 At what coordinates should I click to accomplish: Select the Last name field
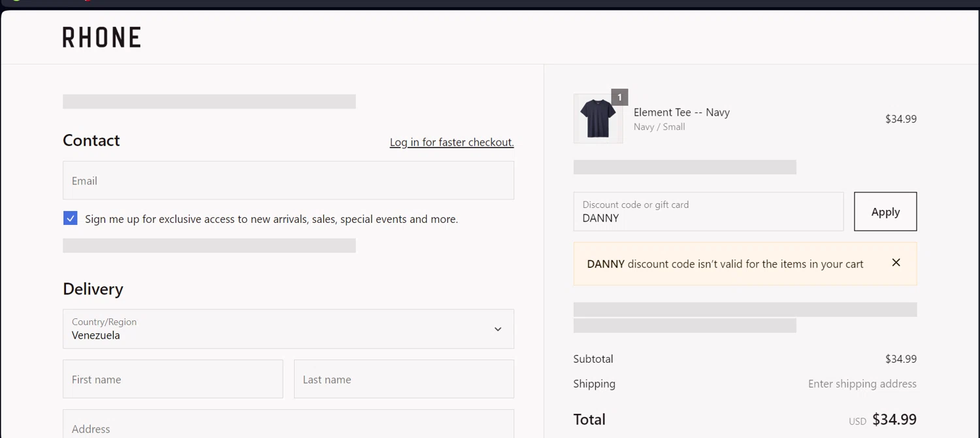404,379
